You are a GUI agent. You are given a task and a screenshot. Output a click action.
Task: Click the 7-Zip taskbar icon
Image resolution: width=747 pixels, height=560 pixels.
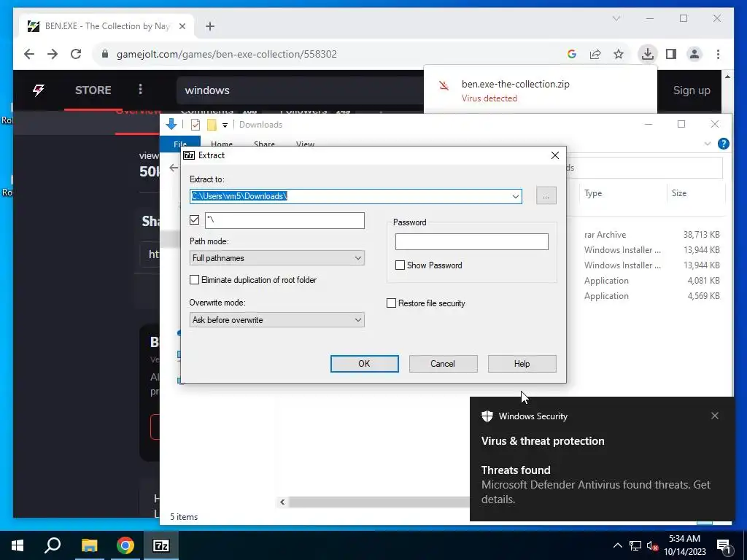coord(161,545)
